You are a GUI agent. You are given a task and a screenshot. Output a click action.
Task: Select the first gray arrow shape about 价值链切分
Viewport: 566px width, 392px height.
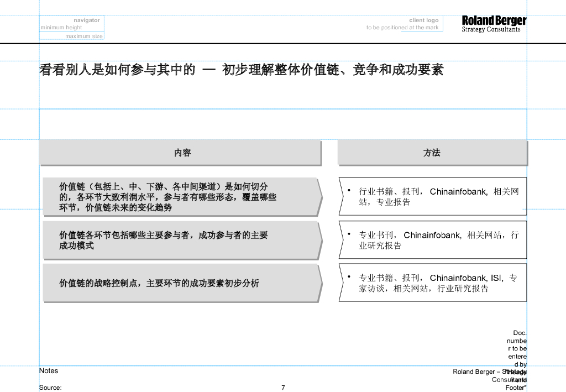coord(182,196)
